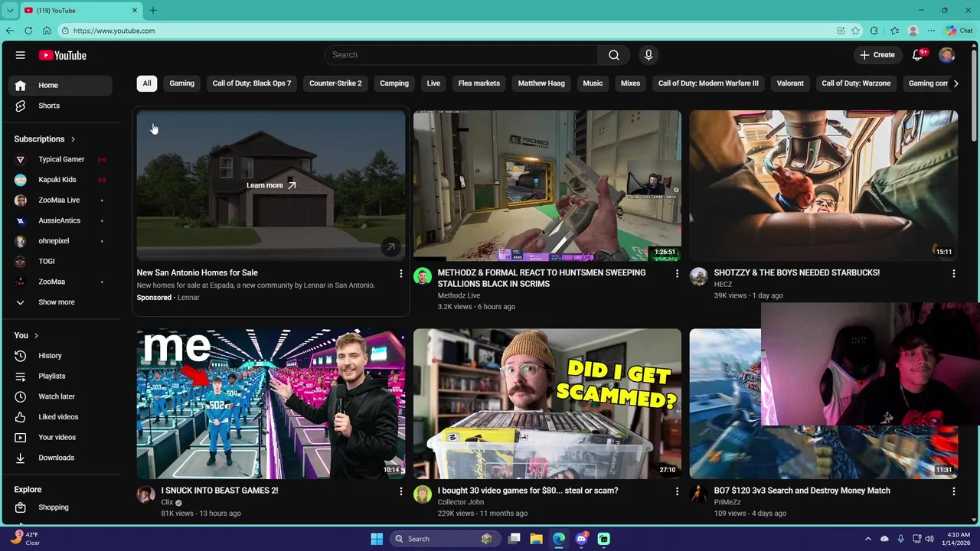Open the ZooMaa Live subscription channel
The height and width of the screenshot is (551, 980).
[x=60, y=200]
